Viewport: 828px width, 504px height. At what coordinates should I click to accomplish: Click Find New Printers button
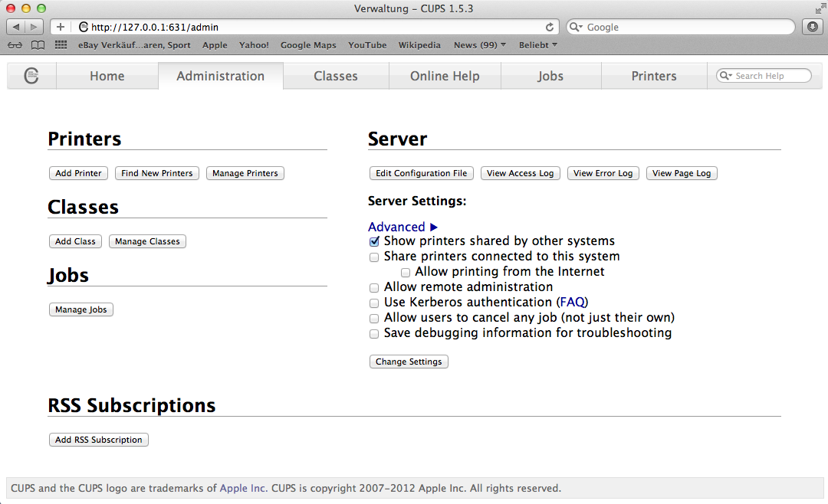(x=157, y=173)
